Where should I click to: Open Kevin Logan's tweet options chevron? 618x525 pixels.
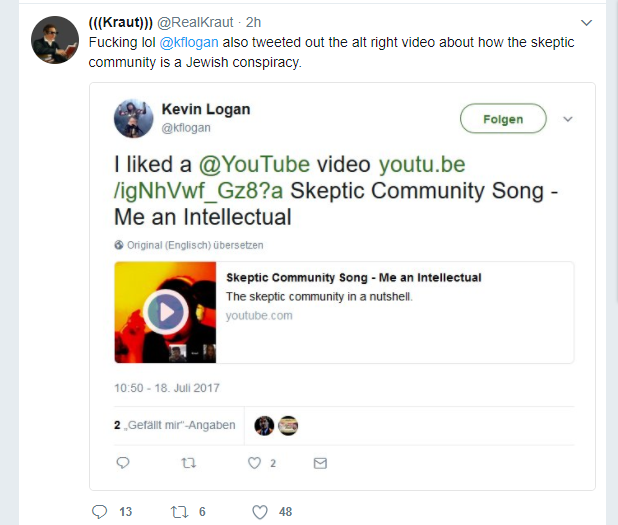(568, 119)
